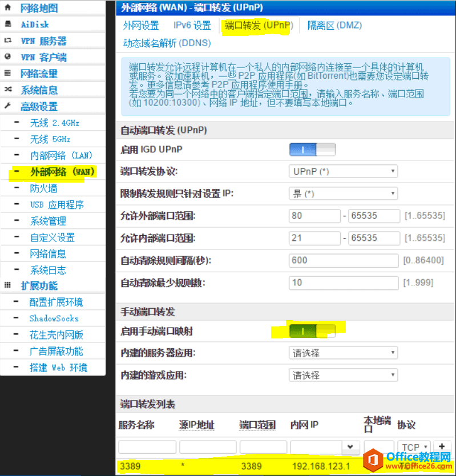Click the 端口范围 input field

[x=264, y=447]
